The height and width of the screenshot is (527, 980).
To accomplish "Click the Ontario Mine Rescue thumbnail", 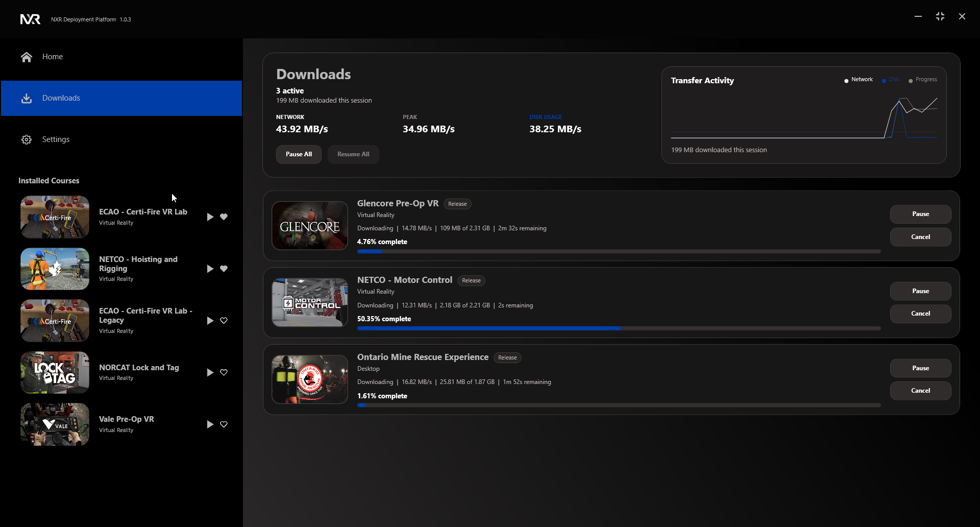I will [310, 379].
